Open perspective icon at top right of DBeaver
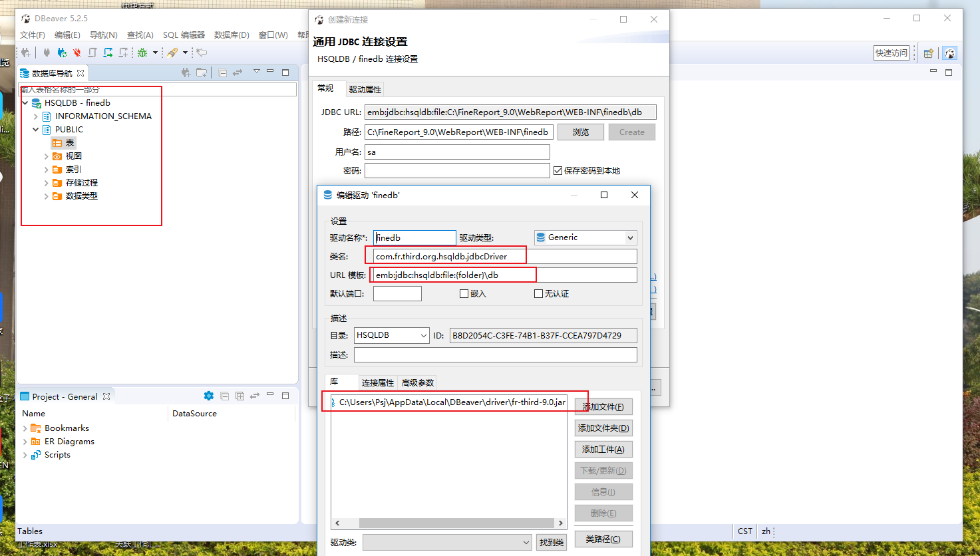Screen dimensions: 980x556 pos(929,53)
